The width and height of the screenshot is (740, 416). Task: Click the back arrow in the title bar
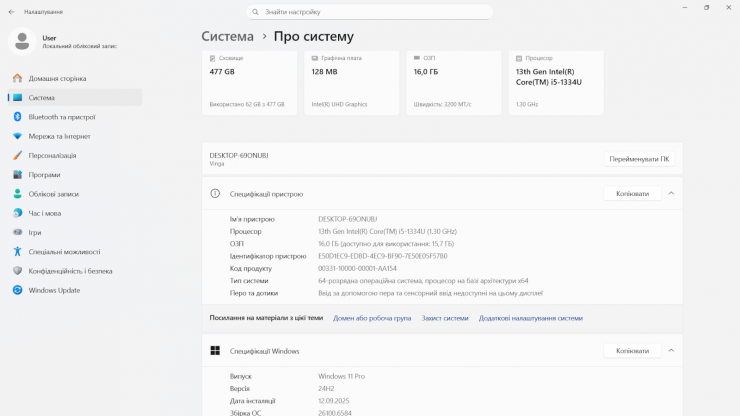10,12
